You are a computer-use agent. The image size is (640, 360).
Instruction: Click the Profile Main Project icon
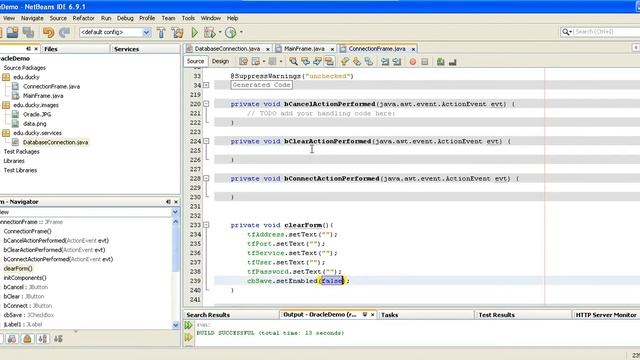click(231, 32)
